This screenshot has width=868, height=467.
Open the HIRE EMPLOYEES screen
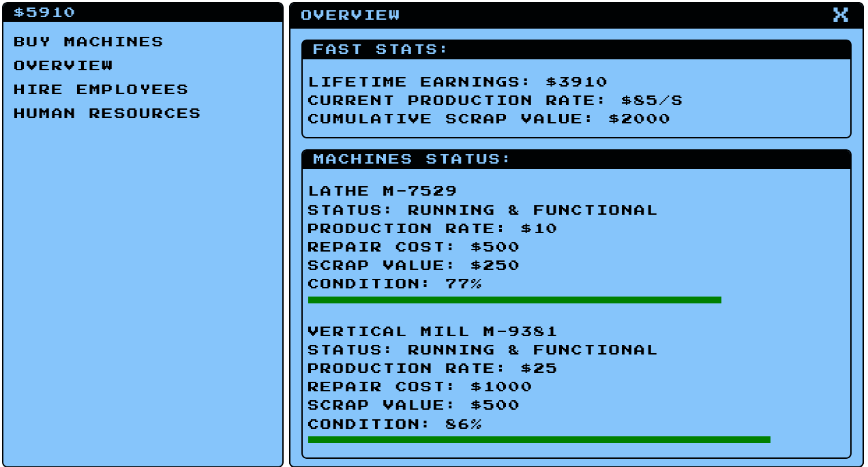point(101,89)
